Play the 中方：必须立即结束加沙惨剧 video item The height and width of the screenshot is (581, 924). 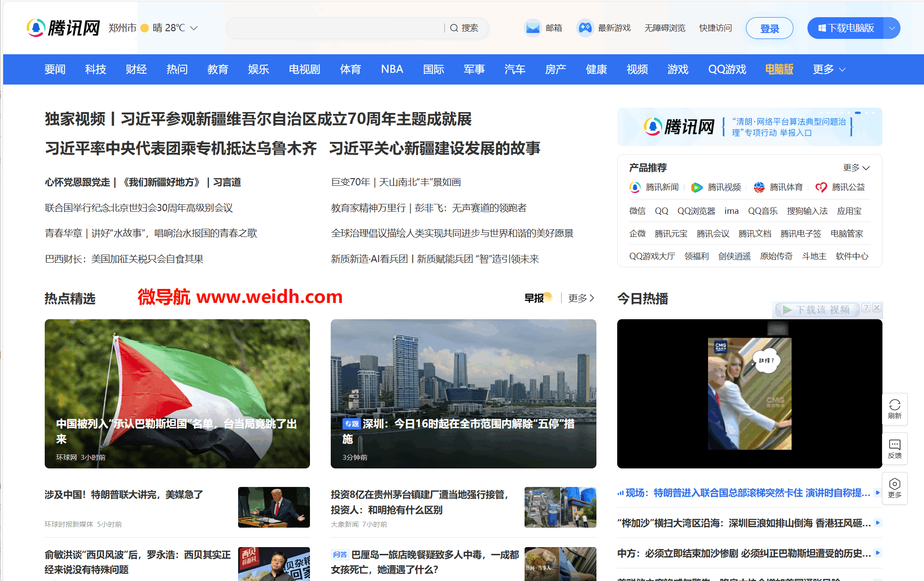tap(878, 553)
